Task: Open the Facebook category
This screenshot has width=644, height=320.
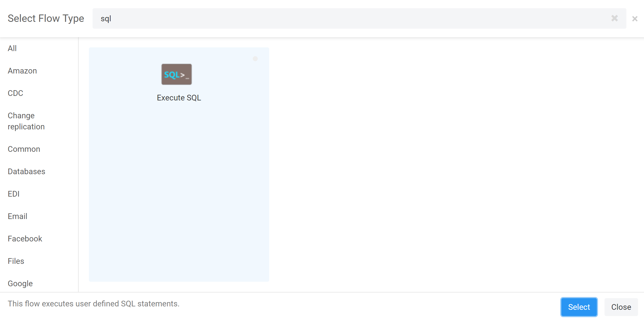Action: [x=25, y=239]
